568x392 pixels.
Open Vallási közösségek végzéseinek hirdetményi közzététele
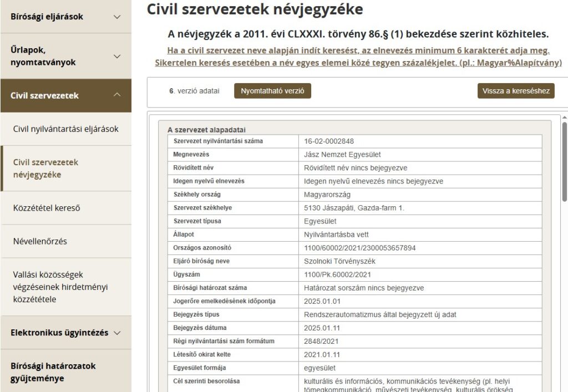point(60,287)
